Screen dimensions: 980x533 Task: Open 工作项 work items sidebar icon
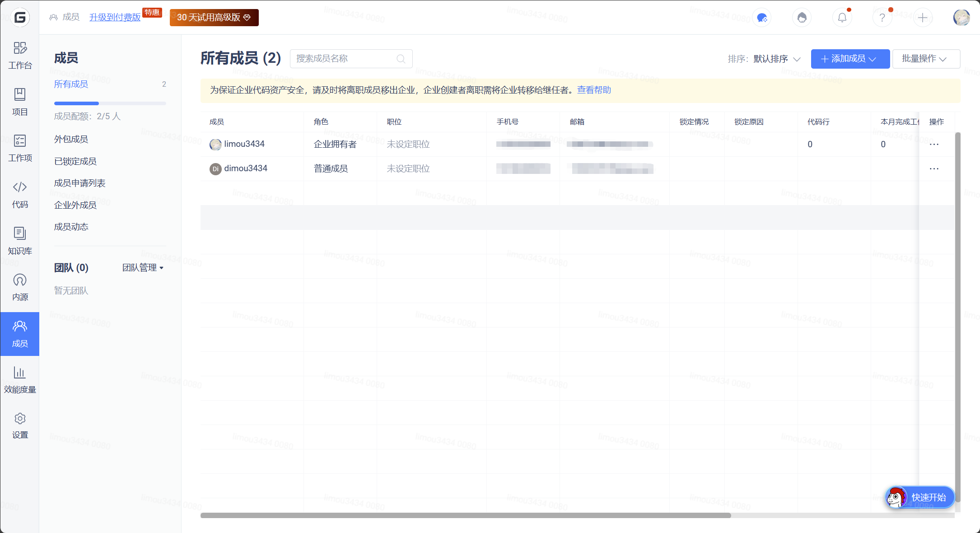(20, 148)
